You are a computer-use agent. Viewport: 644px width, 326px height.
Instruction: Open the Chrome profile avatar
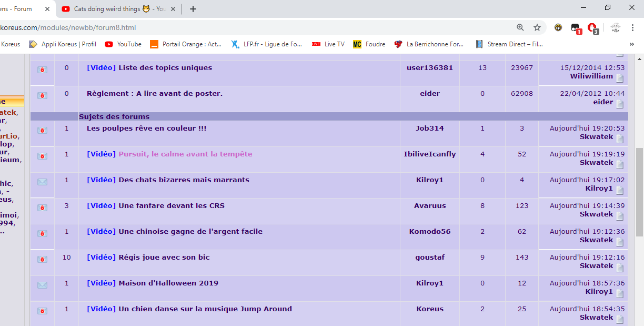click(616, 28)
